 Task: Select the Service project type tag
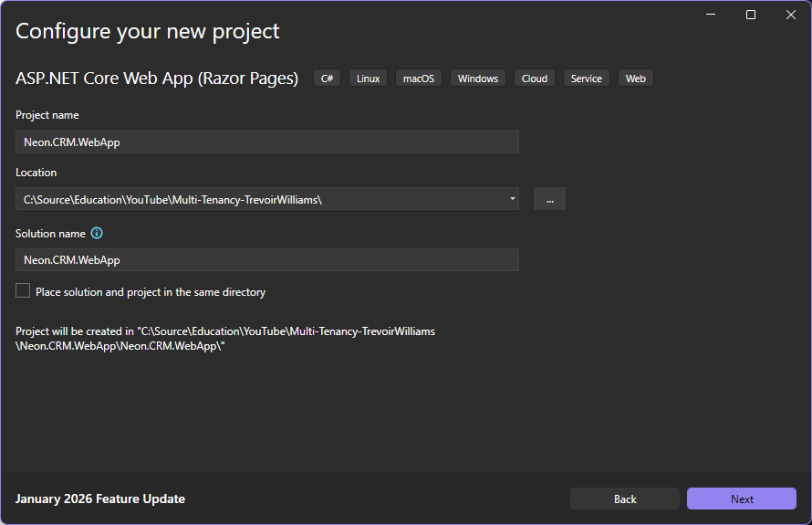[586, 79]
